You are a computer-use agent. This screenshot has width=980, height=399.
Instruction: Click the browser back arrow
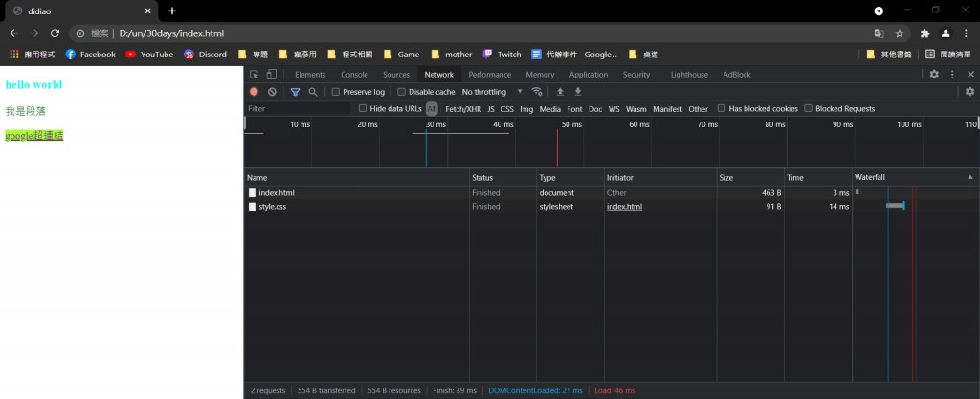coord(13,33)
